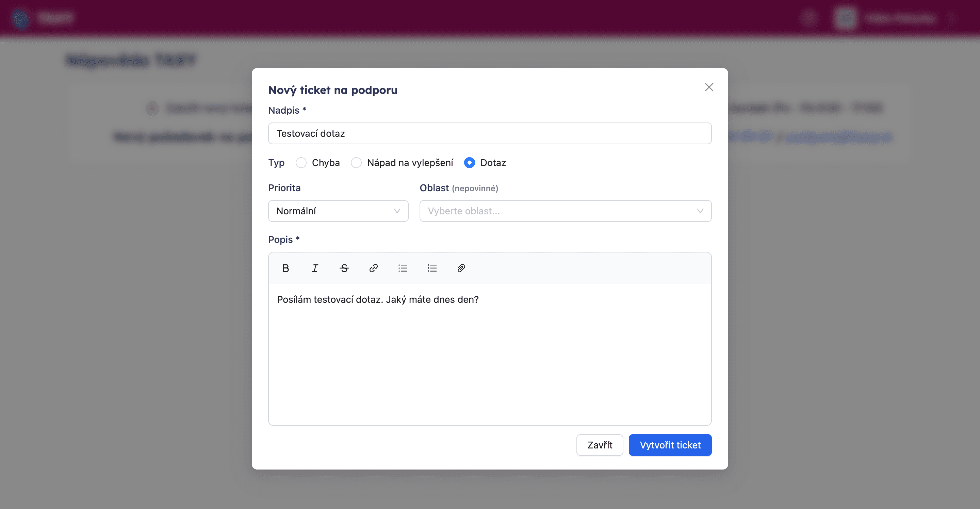Screen dimensions: 980x509
Task: Close the dialog with the X icon
Action: [x=709, y=87]
